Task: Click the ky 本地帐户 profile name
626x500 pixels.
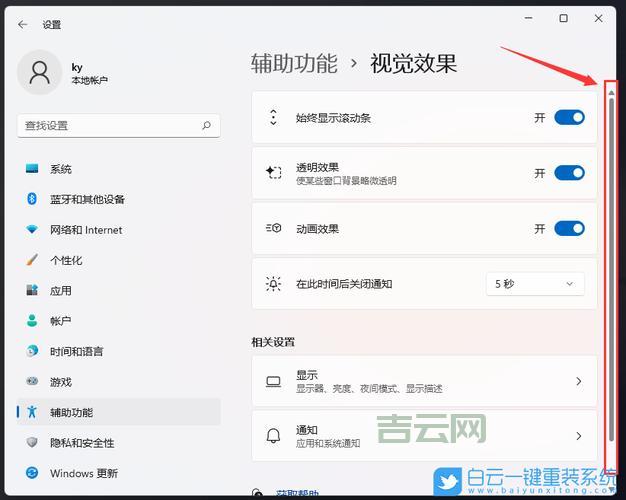Action: (x=89, y=74)
